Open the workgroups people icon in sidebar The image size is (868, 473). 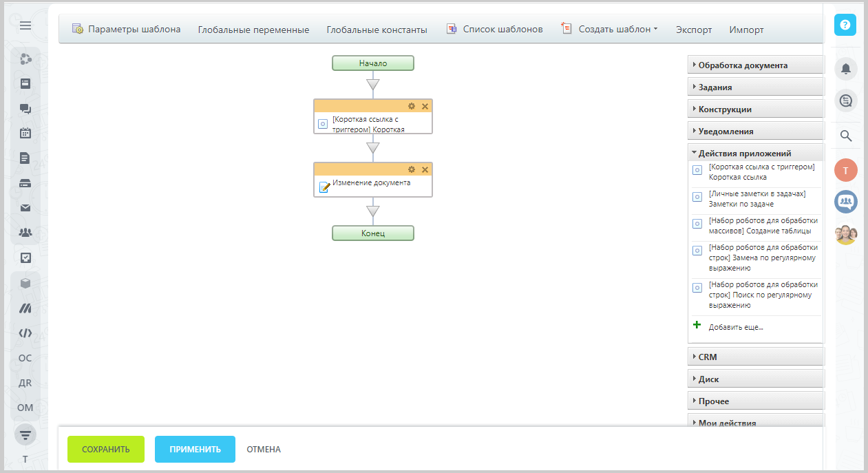pos(25,233)
